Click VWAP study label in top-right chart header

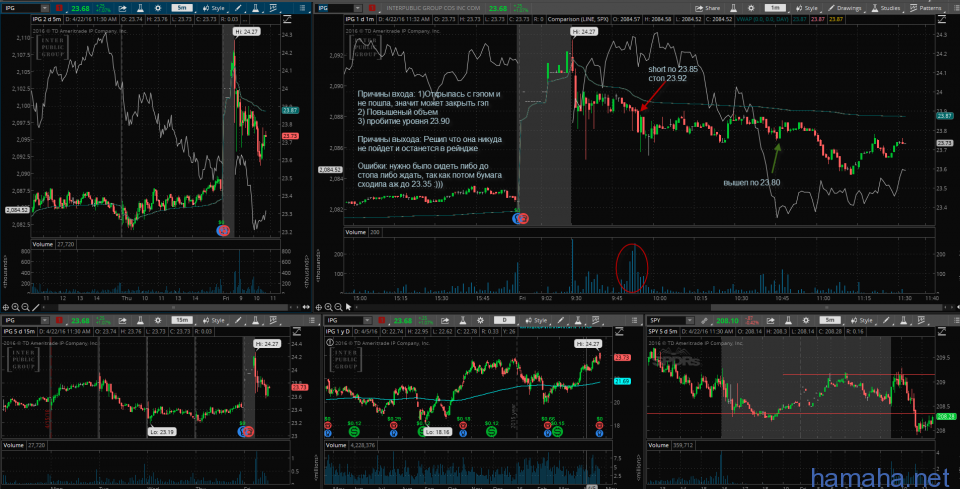pyautogui.click(x=762, y=20)
